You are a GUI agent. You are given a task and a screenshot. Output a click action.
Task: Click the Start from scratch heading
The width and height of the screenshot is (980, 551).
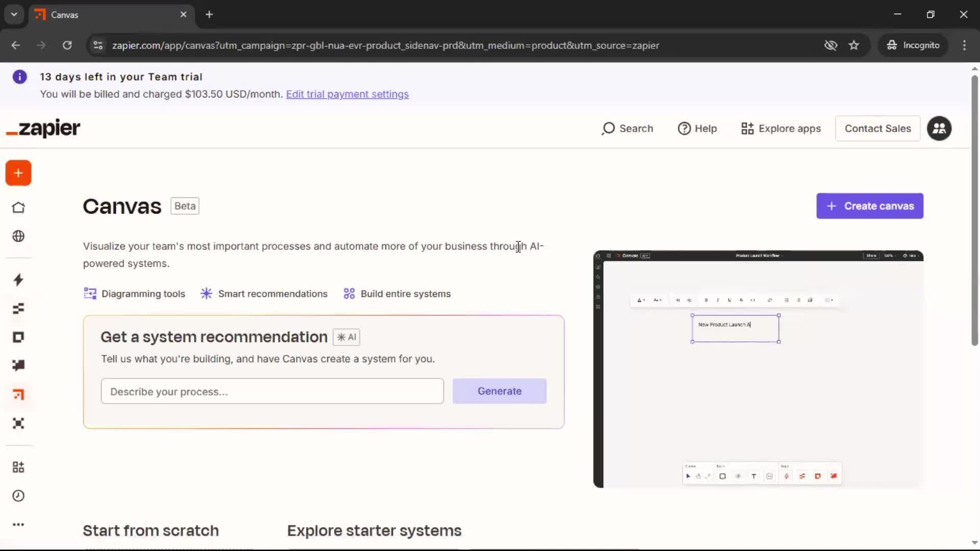(x=151, y=531)
